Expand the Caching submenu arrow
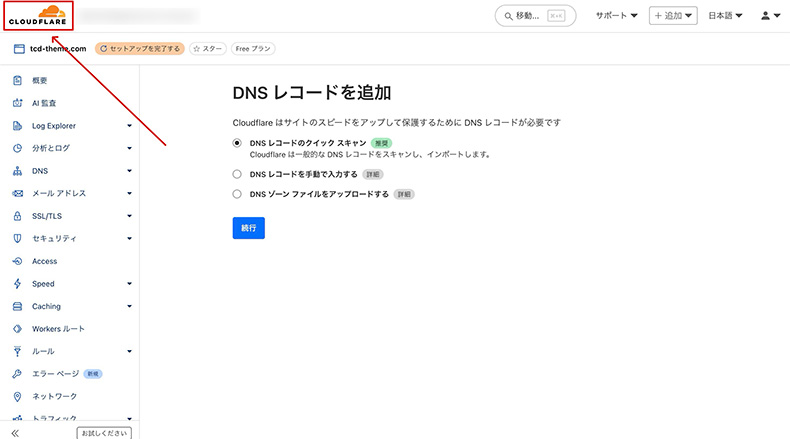Image resolution: width=790 pixels, height=439 pixels. [x=129, y=306]
